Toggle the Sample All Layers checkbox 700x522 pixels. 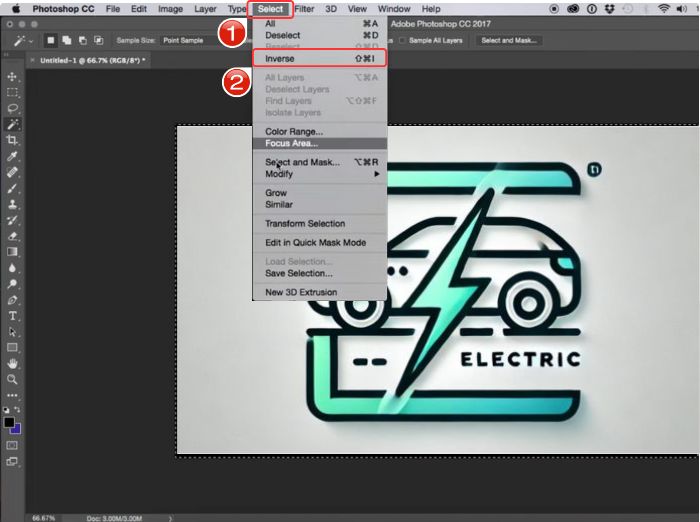click(402, 41)
